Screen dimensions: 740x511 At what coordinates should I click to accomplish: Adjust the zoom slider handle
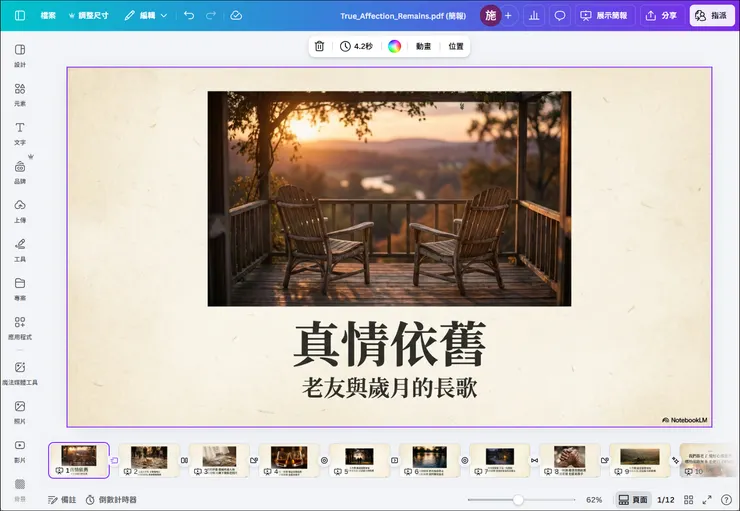point(518,500)
